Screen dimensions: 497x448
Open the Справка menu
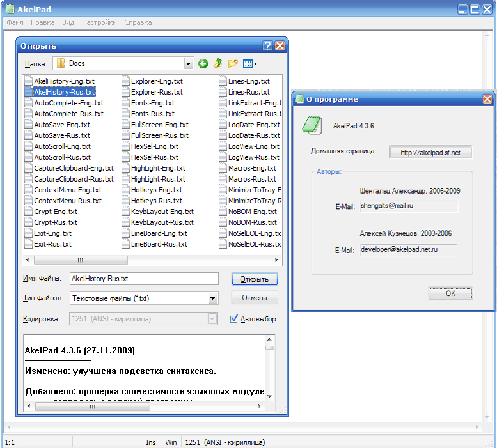(138, 22)
